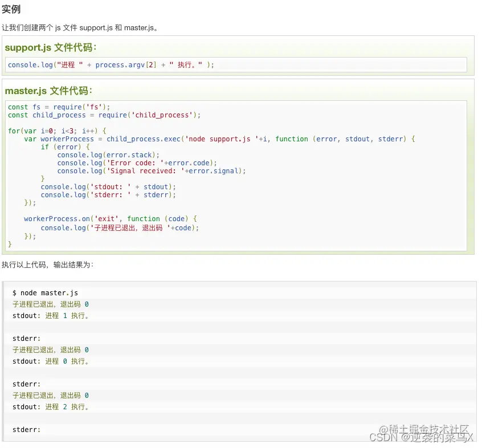Click the 'Signal received: ' console.log line
This screenshot has width=482, height=448.
pyautogui.click(x=152, y=171)
